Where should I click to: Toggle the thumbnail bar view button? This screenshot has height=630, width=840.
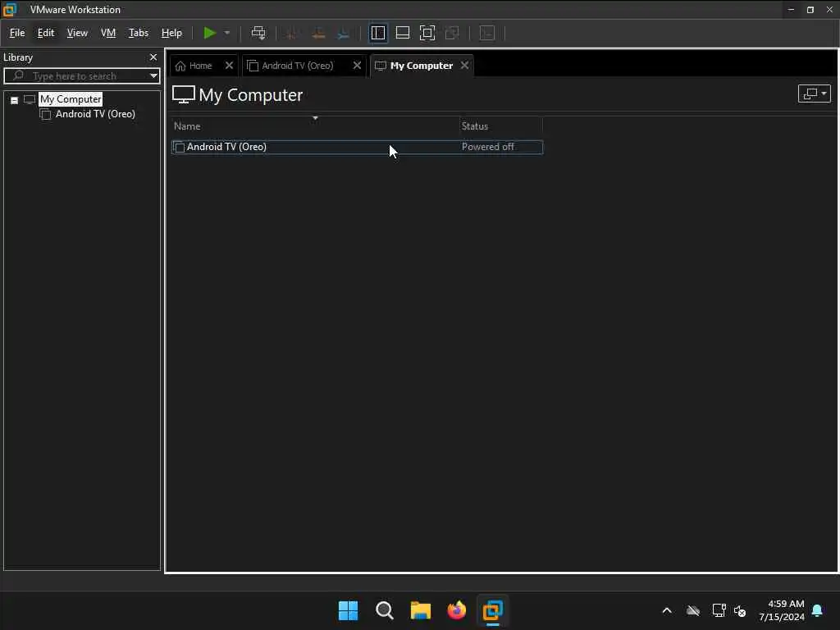402,33
